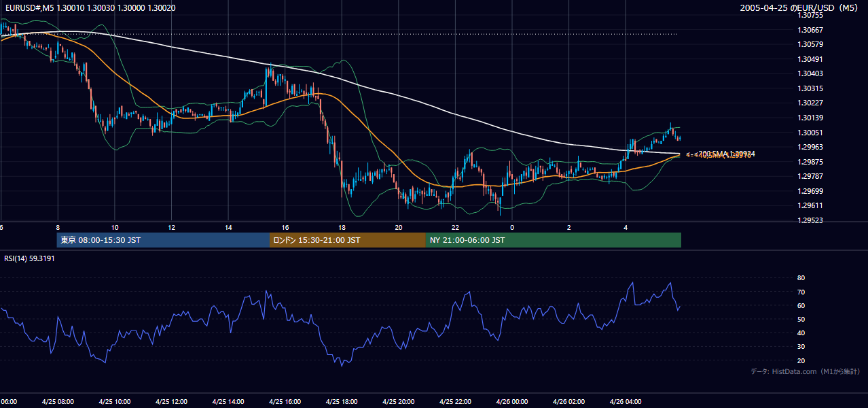Click the bottom time label 4/26 00:00
Image resolution: width=868 pixels, height=408 pixels.
coord(512,401)
